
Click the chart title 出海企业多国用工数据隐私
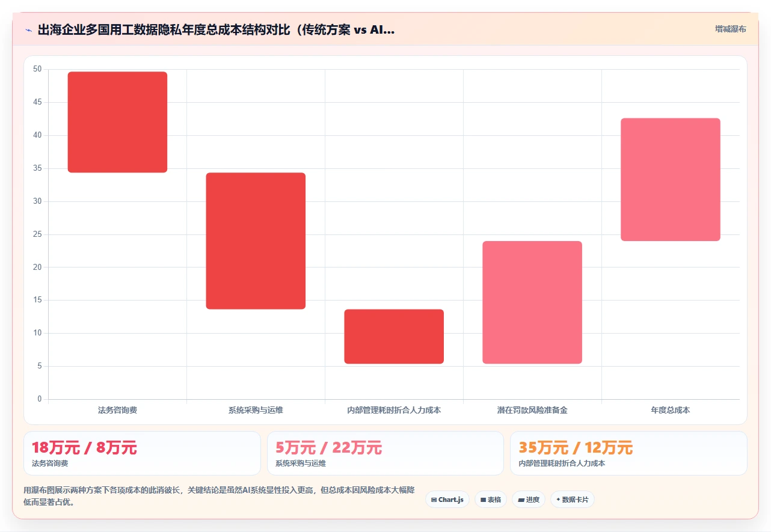tap(217, 29)
